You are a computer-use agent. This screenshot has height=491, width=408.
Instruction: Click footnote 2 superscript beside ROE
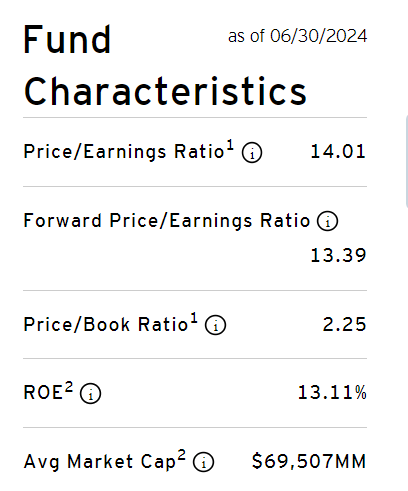tap(69, 387)
